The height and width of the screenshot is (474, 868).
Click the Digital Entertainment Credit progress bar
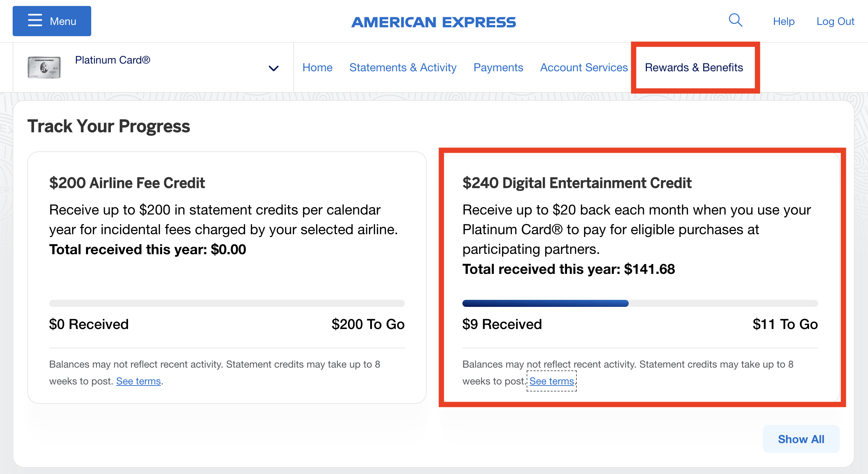click(x=640, y=303)
